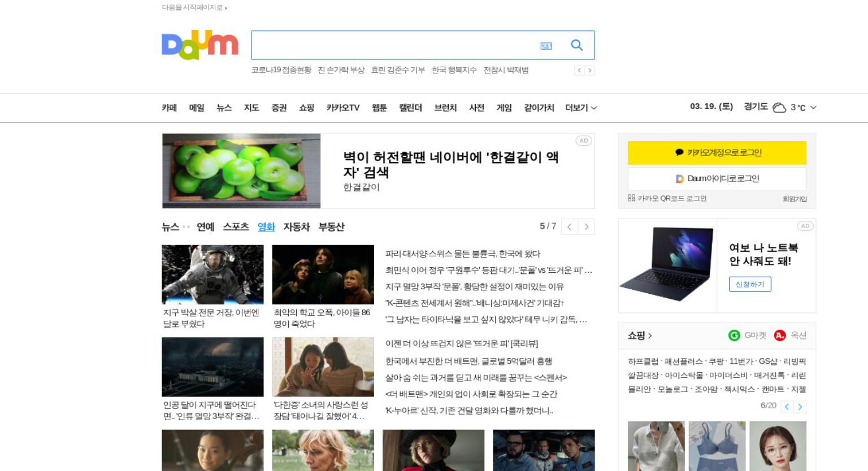
Task: Click the 신청하기 button on laptop ad
Action: pyautogui.click(x=750, y=284)
